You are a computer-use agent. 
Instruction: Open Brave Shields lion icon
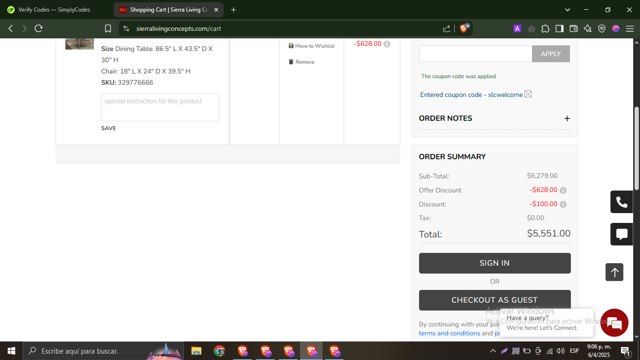(464, 29)
